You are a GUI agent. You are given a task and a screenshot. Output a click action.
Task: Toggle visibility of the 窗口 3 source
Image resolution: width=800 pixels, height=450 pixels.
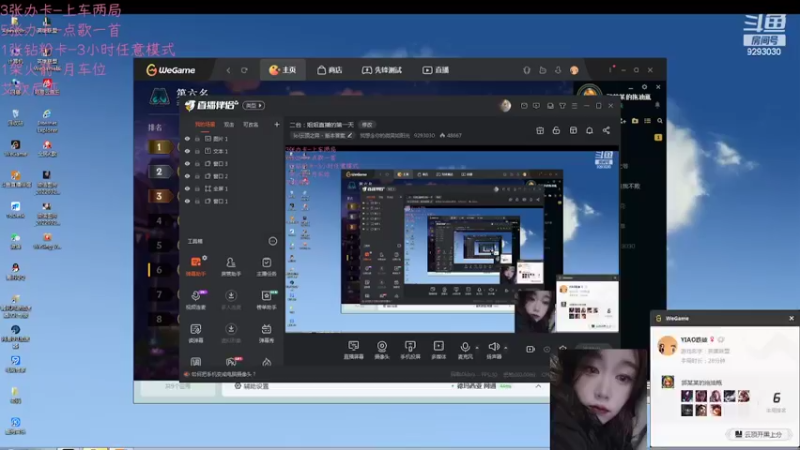[187, 163]
